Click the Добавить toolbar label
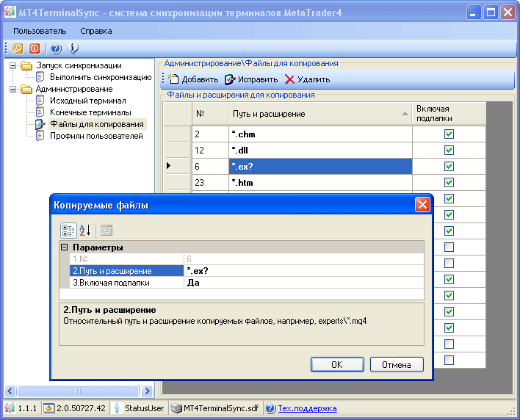 coord(200,79)
